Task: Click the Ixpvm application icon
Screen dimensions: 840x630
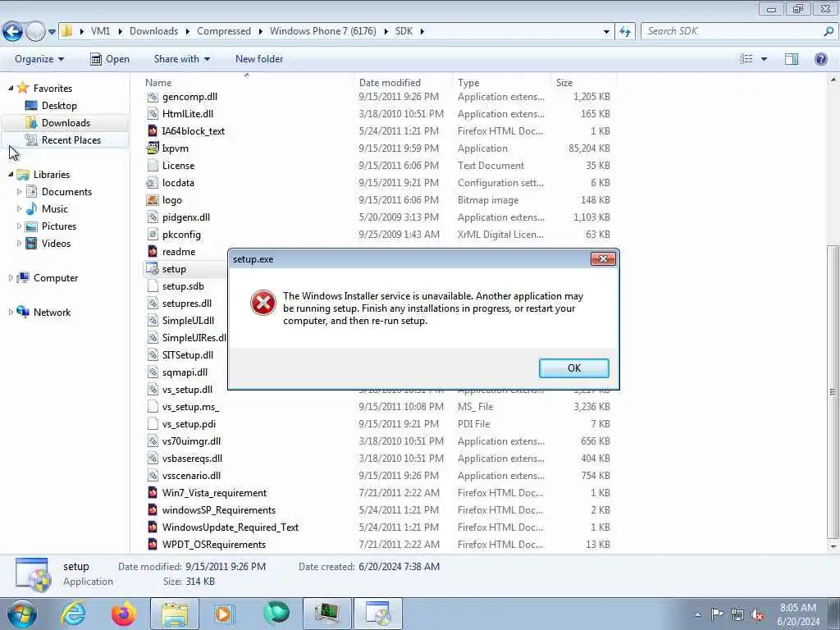Action: coord(153,148)
